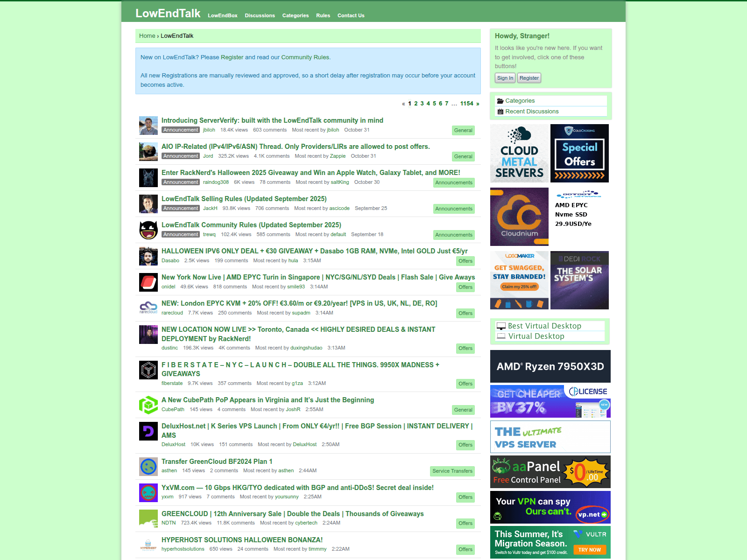Go to next page using » arrow
Viewport: 747px width, 560px height.
[x=478, y=104]
